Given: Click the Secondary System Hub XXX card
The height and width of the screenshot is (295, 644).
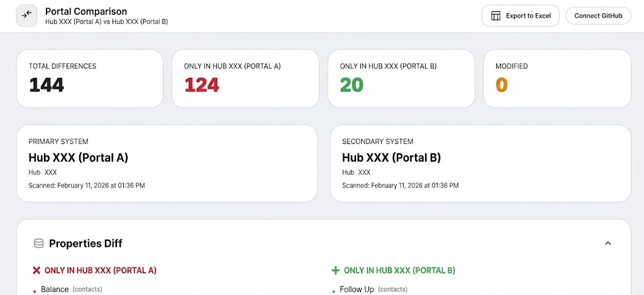Looking at the screenshot, I should [480, 163].
